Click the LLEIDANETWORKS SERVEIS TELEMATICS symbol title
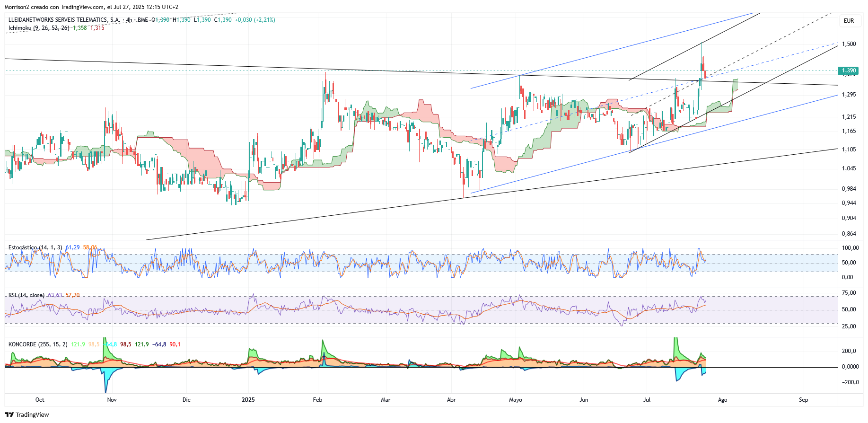This screenshot has width=868, height=423. tap(64, 20)
